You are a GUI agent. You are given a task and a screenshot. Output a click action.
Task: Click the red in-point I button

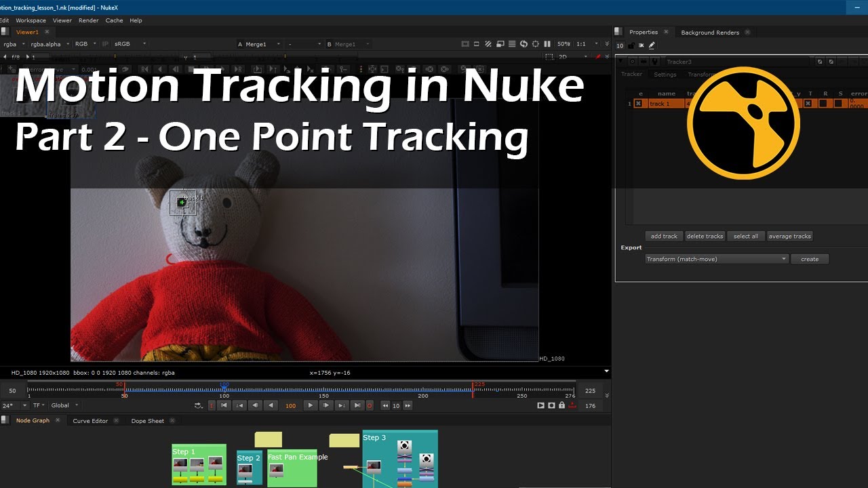tap(211, 405)
